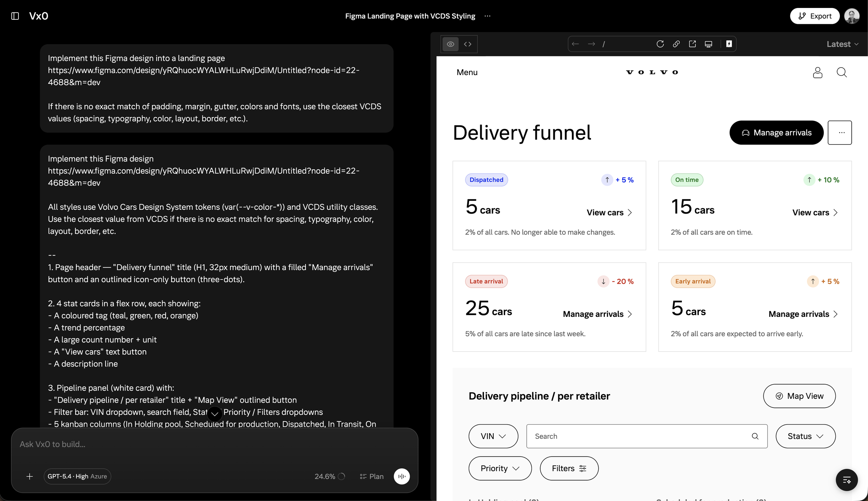Click the Volvo site search icon
868x501 pixels.
(842, 72)
